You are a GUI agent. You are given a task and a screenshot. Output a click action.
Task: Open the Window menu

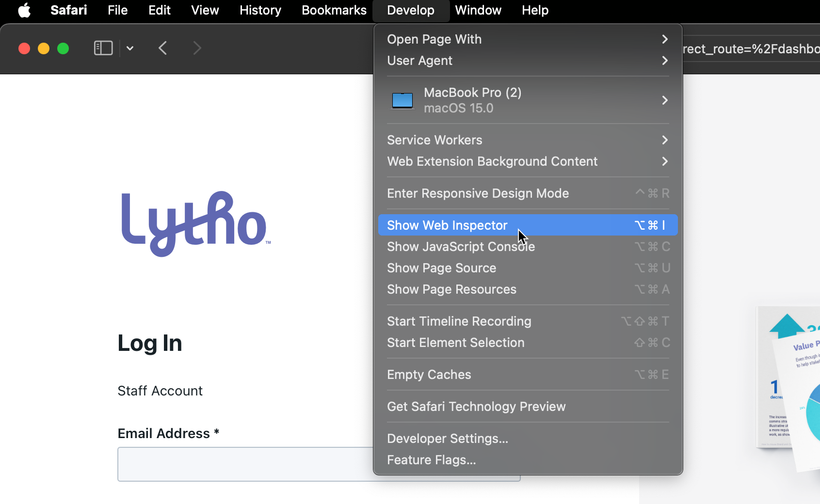(x=478, y=10)
